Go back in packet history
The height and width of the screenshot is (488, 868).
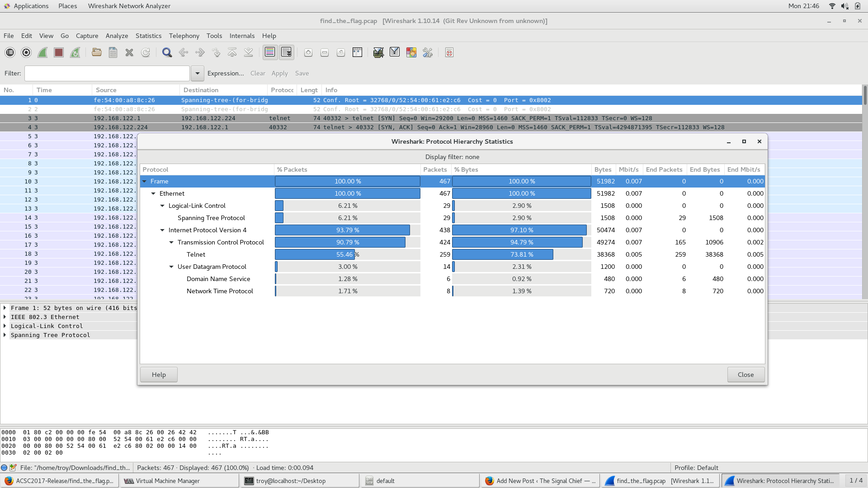pyautogui.click(x=184, y=52)
